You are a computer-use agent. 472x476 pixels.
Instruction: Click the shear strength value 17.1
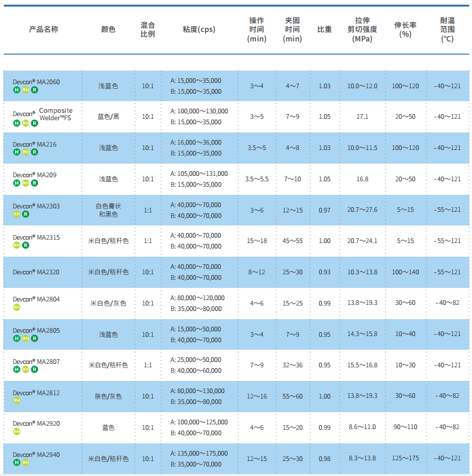coord(363,117)
